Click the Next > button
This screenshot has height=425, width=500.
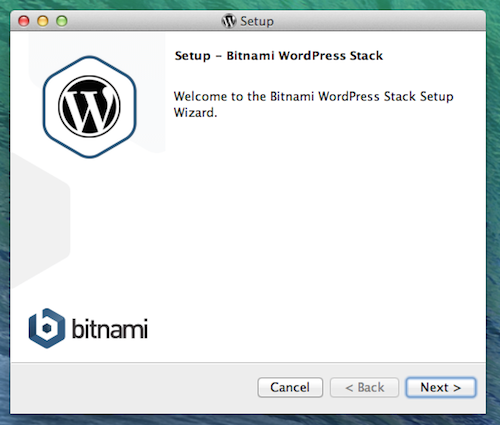tap(441, 387)
